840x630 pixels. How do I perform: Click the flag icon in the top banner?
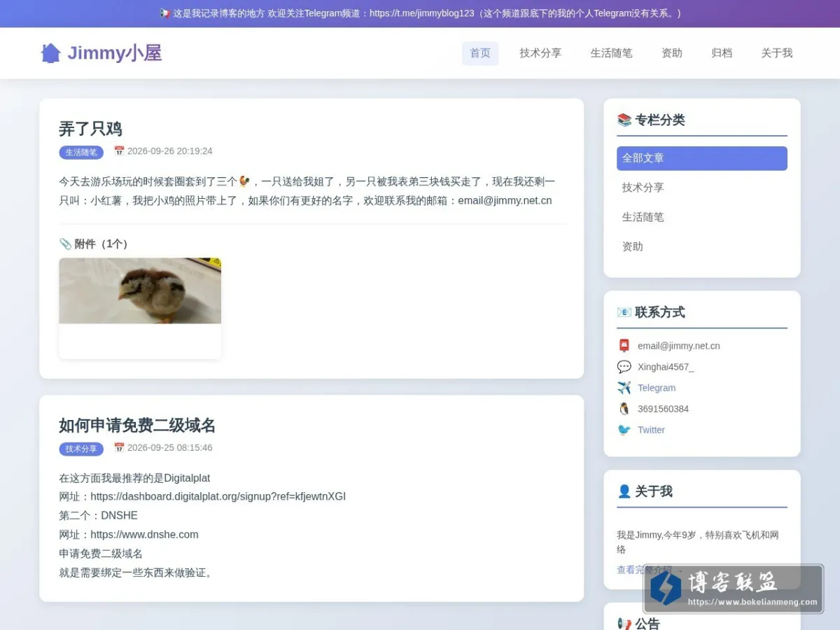click(x=164, y=13)
